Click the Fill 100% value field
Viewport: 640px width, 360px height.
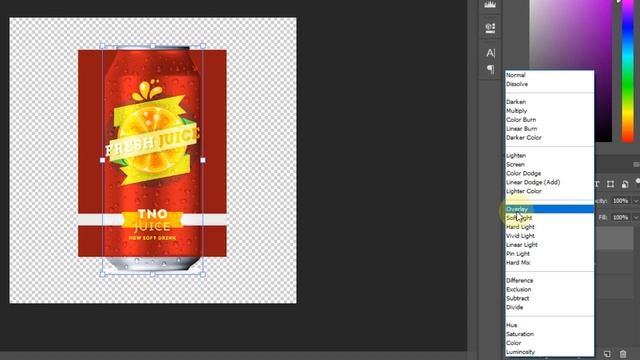pyautogui.click(x=620, y=218)
